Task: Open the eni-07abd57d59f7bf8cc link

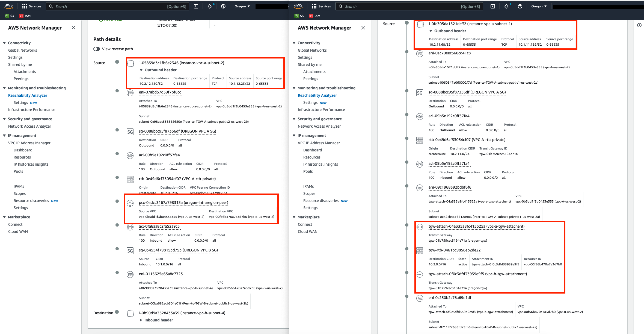Action: coord(160,92)
